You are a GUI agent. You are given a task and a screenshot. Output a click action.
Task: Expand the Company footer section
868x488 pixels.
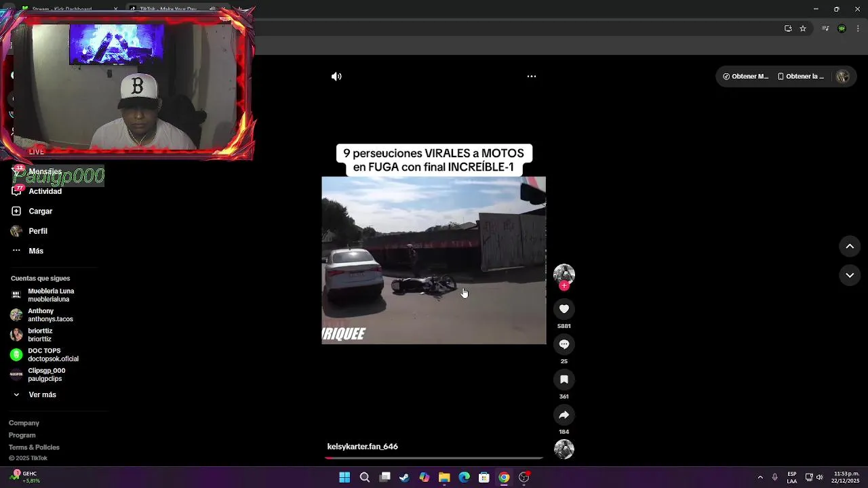(24, 423)
